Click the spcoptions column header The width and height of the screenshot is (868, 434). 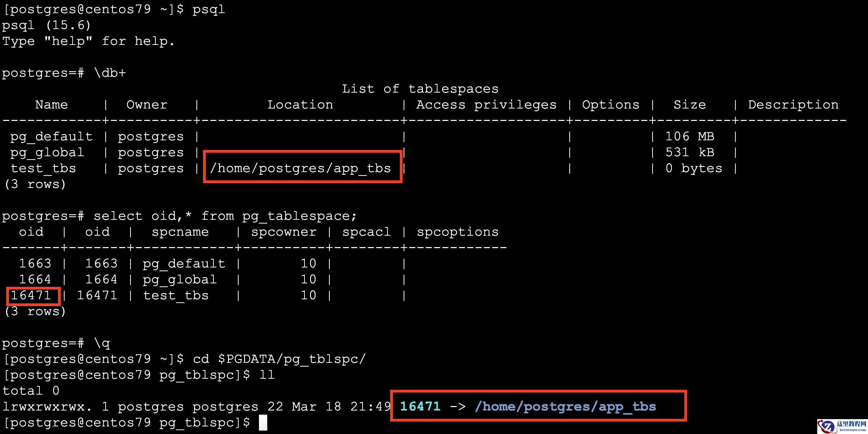(x=457, y=232)
